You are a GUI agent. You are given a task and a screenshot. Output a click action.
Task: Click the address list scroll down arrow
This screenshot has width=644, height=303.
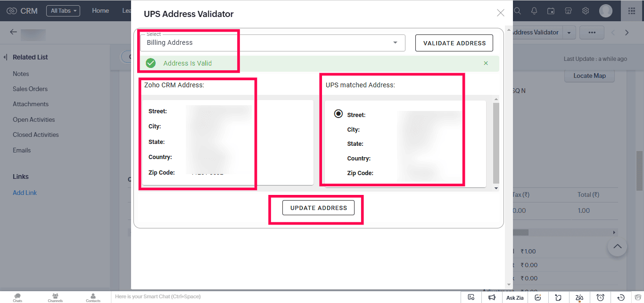pos(496,188)
